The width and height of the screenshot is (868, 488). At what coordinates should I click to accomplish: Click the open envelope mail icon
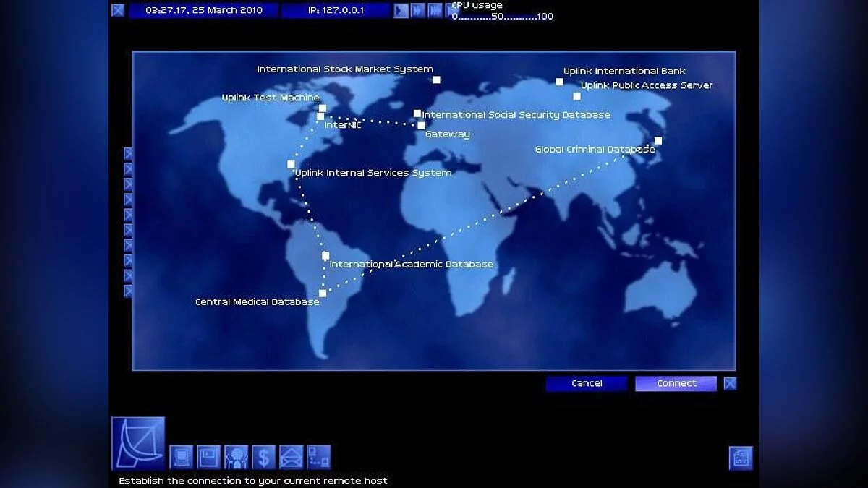(291, 457)
